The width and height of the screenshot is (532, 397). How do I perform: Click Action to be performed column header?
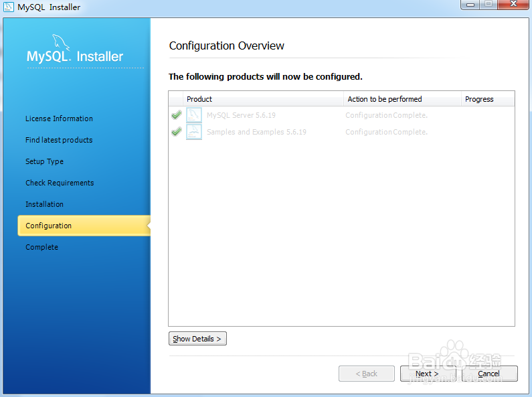click(x=402, y=98)
